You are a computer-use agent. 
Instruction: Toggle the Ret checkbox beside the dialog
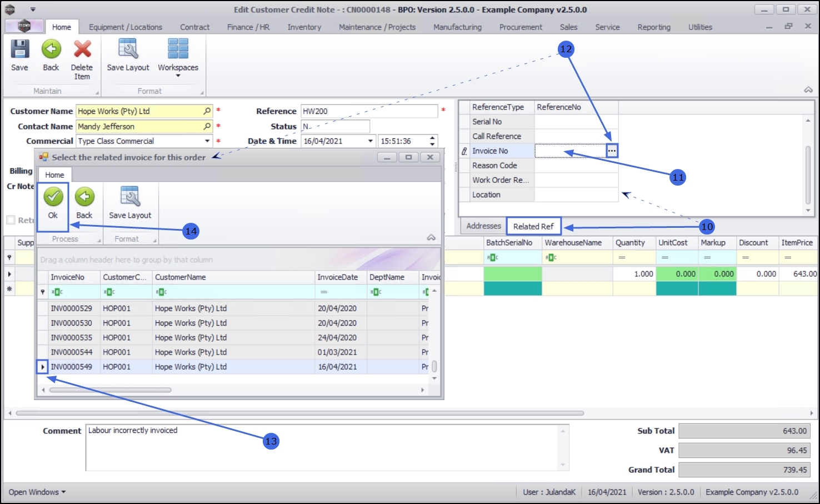tap(11, 220)
